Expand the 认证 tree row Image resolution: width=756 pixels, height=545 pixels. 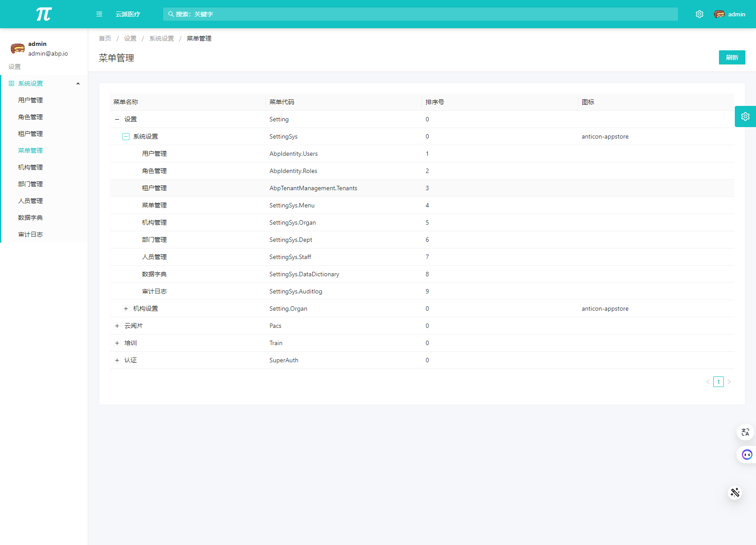tap(117, 361)
